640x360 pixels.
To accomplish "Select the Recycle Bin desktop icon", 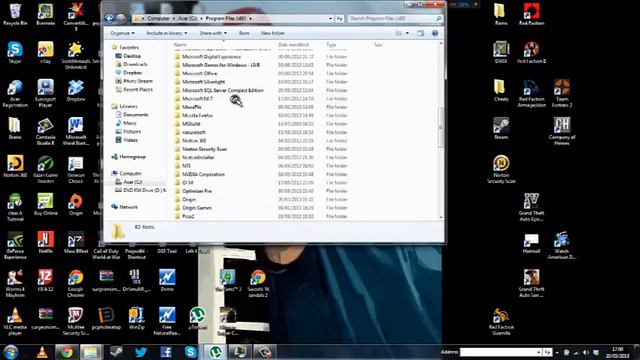I will pos(15,14).
